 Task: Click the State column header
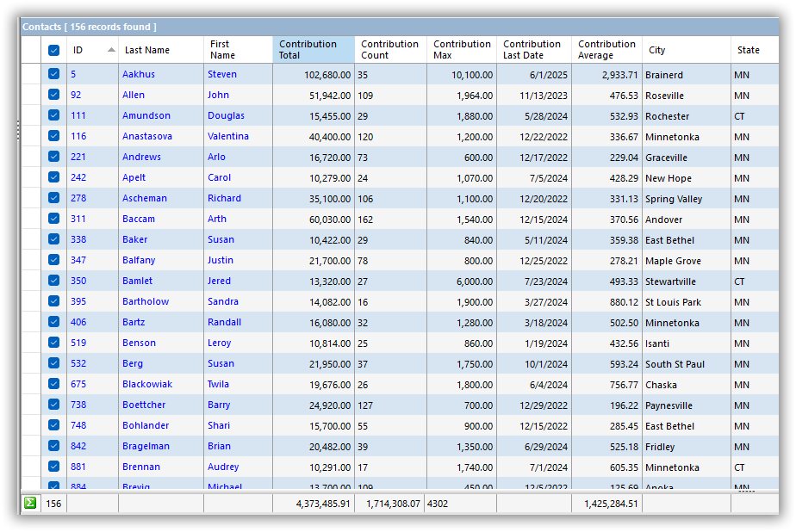(x=752, y=50)
